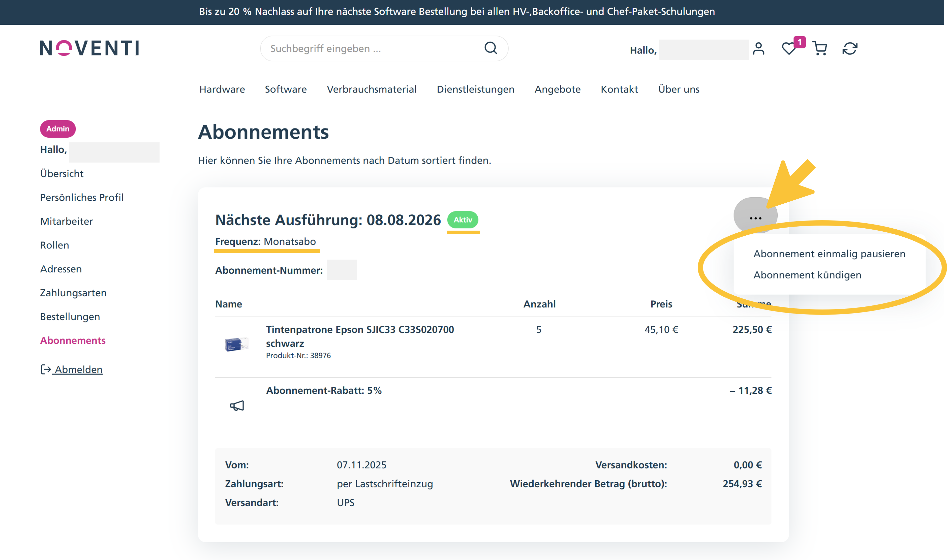Click the top promotion banner text
This screenshot has width=947, height=560.
(457, 12)
